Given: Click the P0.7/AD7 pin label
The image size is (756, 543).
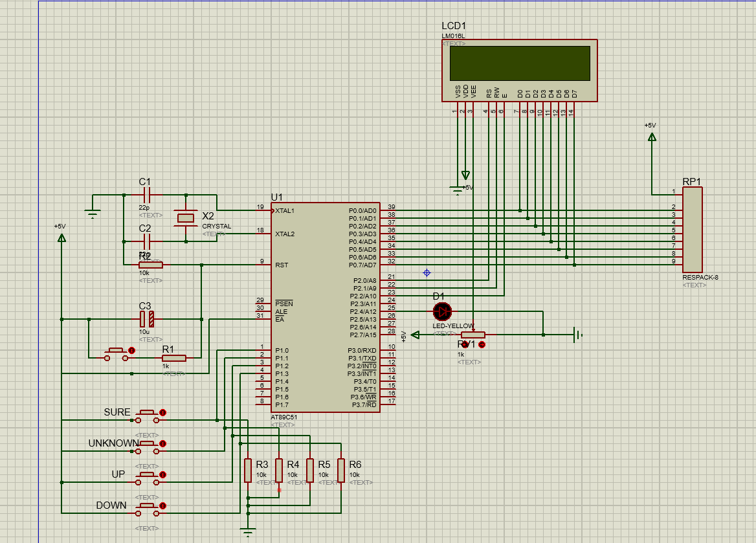Looking at the screenshot, I should pyautogui.click(x=362, y=265).
